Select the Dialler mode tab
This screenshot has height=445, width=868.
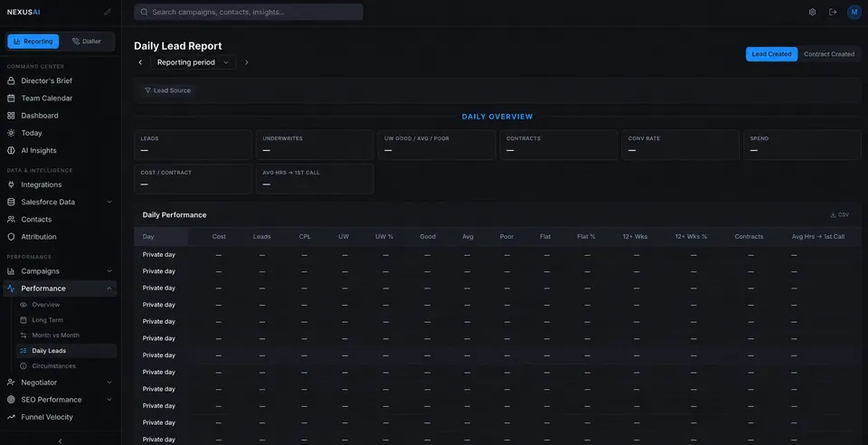point(87,42)
